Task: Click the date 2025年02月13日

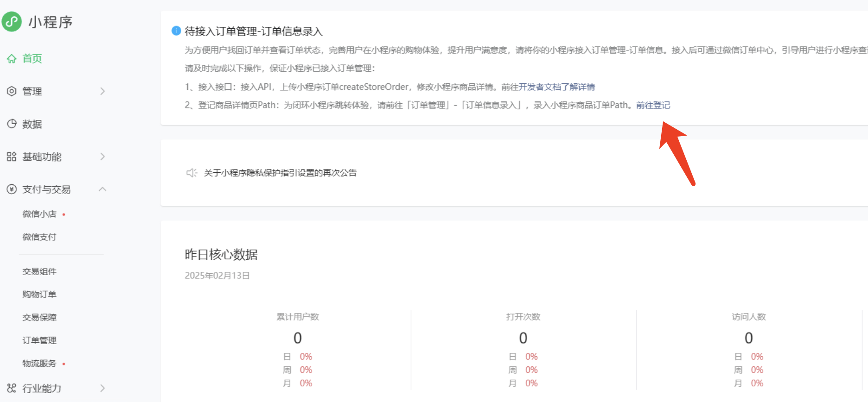Action: [217, 276]
